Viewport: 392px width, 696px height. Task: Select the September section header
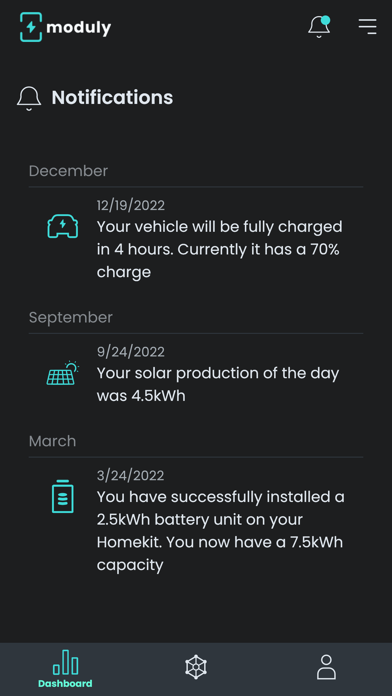tap(71, 317)
